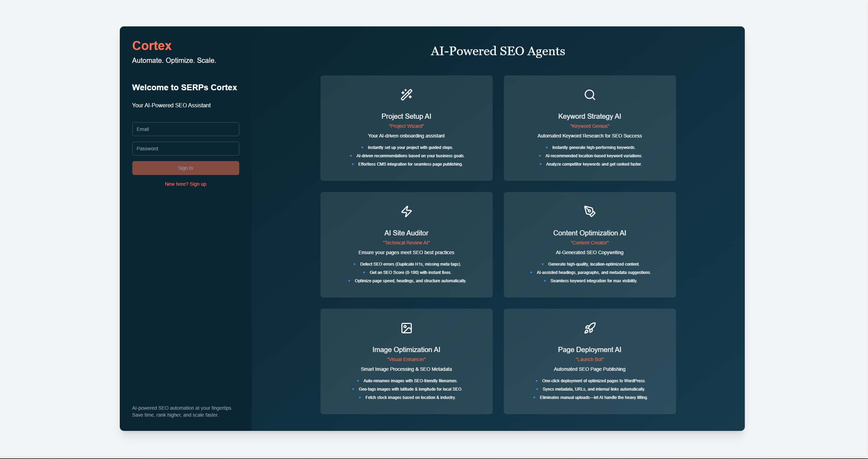Select the Content Optimization AI card title
Viewport: 868px width, 459px height.
pyautogui.click(x=590, y=233)
